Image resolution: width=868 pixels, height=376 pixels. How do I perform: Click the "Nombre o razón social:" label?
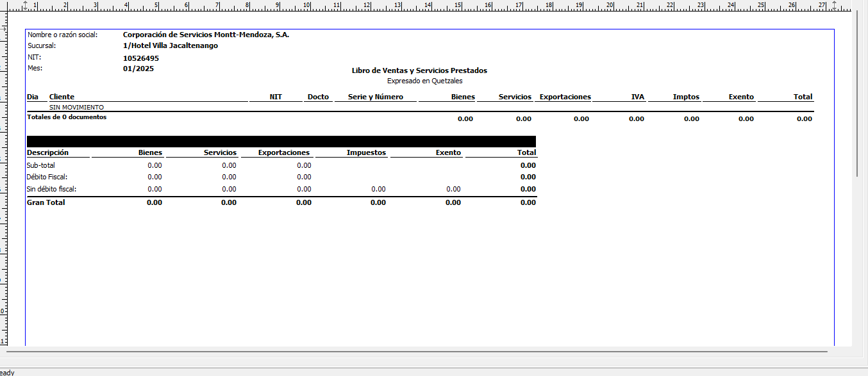pyautogui.click(x=62, y=35)
